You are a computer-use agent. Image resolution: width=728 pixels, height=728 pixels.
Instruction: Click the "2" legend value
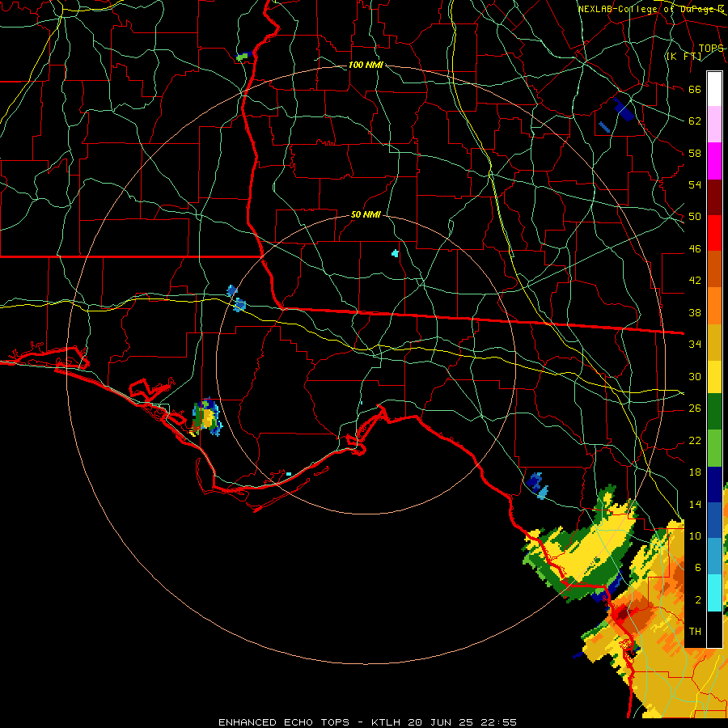[698, 600]
